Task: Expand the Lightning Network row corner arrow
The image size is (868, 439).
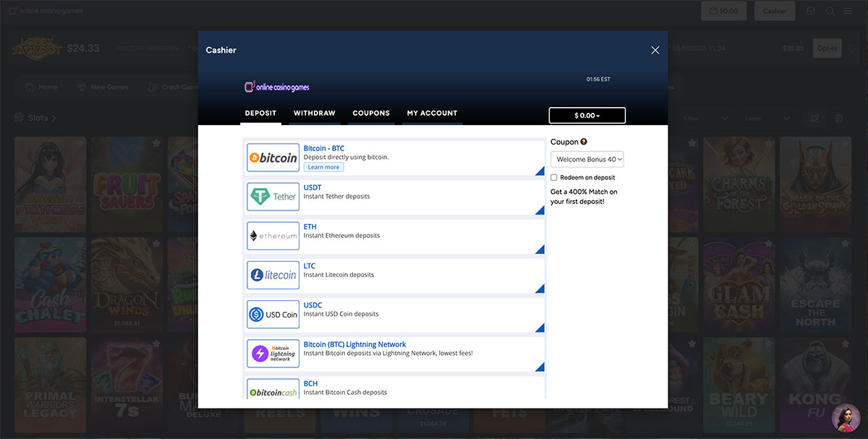Action: point(540,367)
